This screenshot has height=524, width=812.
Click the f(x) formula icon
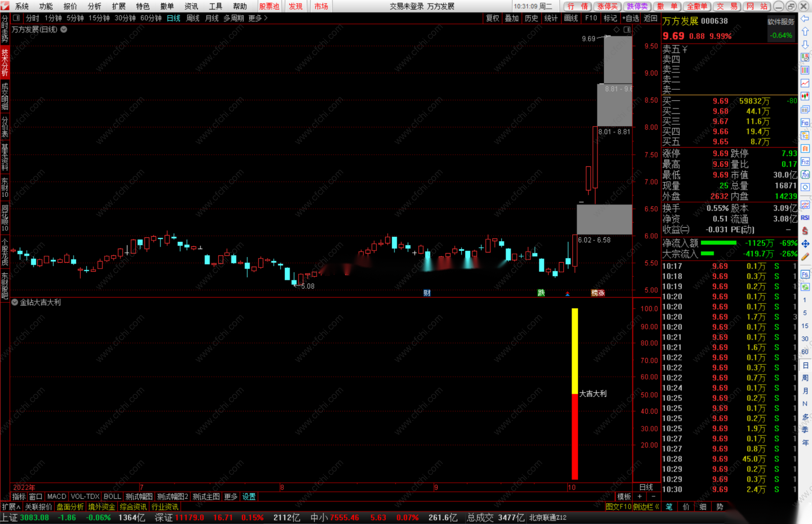[x=805, y=175]
